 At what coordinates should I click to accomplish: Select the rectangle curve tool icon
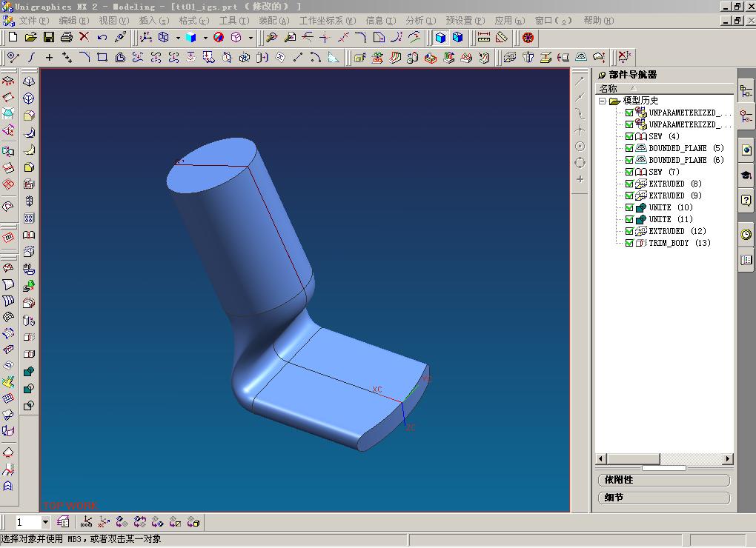click(102, 58)
